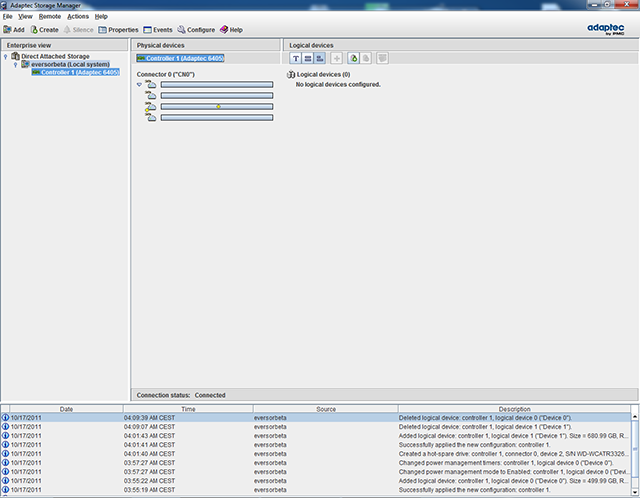Click the Adaptec by PMC logo
Image resolution: width=640 pixels, height=498 pixels.
(606, 29)
